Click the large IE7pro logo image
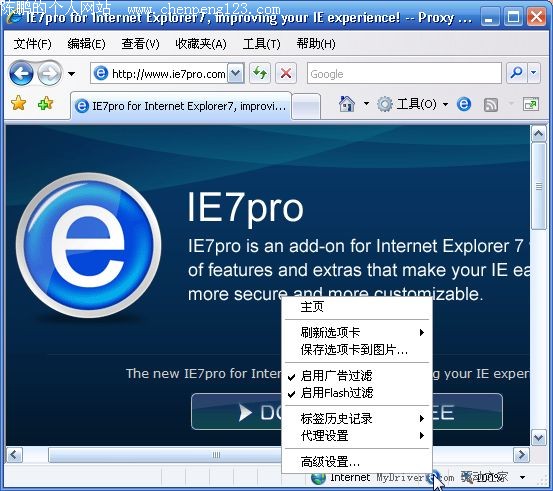The width and height of the screenshot is (553, 491). 89,245
